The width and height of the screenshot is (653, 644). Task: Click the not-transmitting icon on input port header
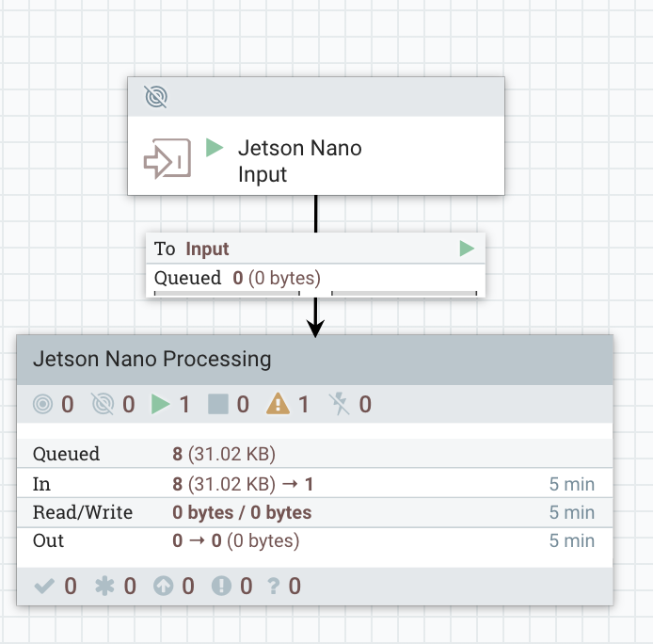[x=156, y=97]
